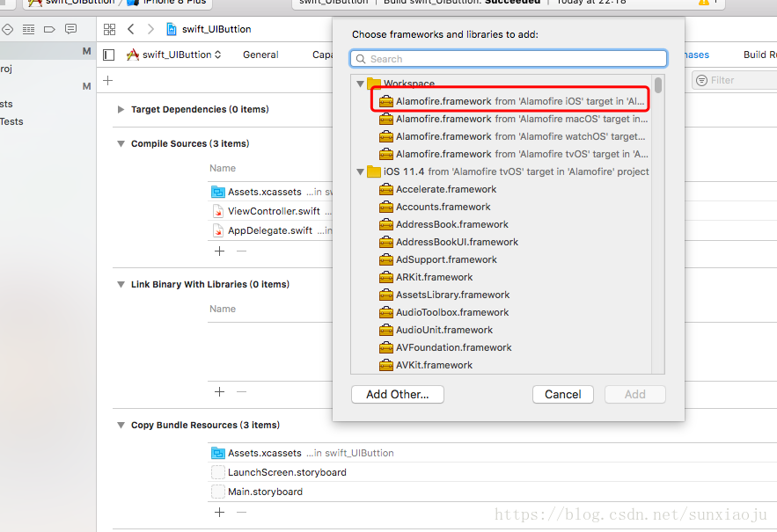Select AppDelegate.swift in Compile Sources
The width and height of the screenshot is (777, 532).
(x=270, y=231)
